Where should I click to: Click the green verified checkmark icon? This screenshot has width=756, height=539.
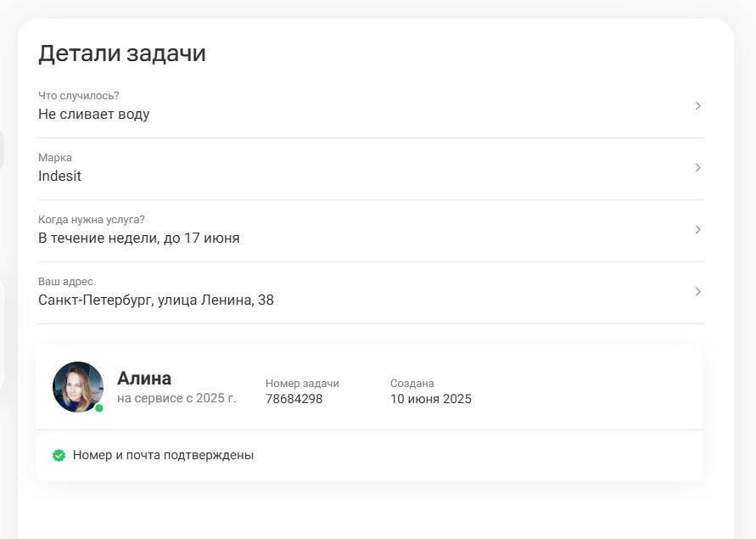[x=59, y=455]
